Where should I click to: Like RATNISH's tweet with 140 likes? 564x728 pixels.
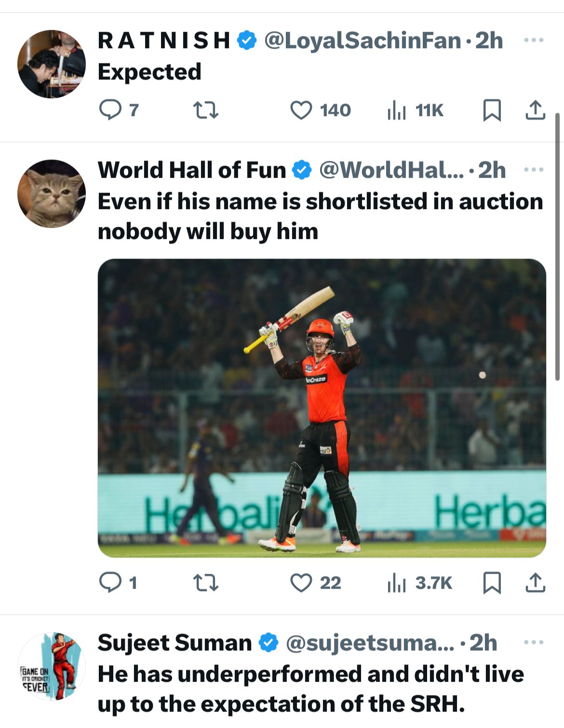click(301, 110)
